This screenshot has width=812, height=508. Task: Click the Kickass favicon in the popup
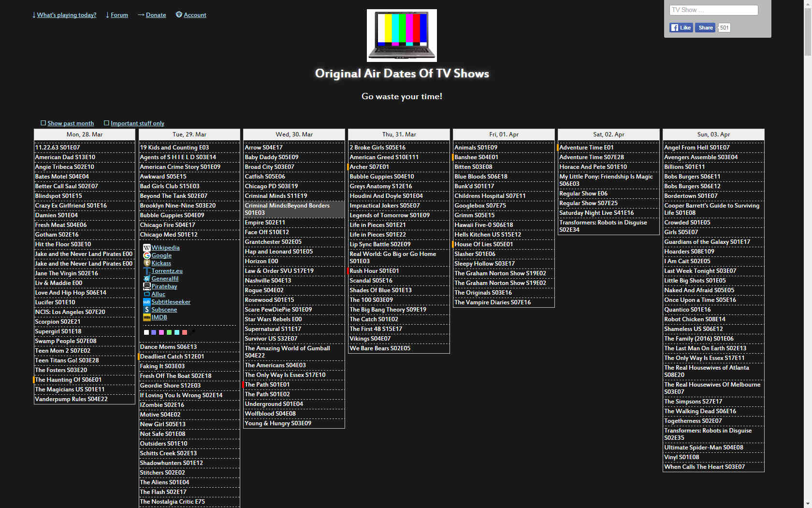[147, 263]
